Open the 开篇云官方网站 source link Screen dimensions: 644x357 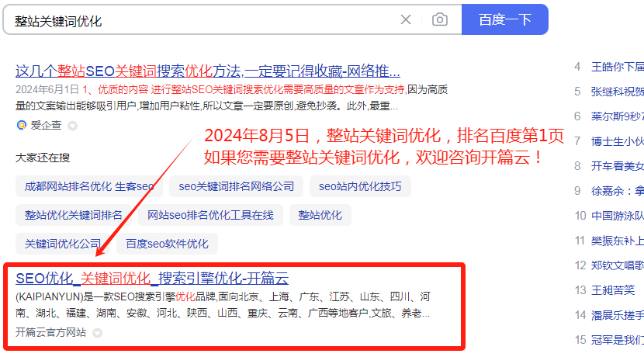51,332
